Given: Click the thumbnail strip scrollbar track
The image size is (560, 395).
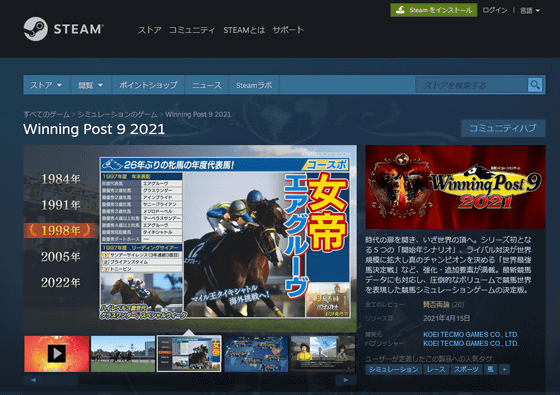Looking at the screenshot, I should point(190,380).
